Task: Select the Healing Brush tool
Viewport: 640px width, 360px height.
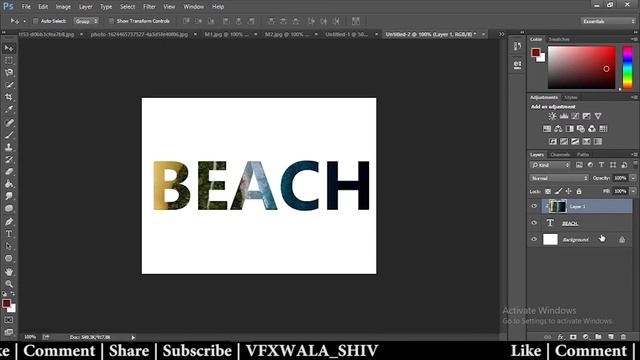Action: coord(9,122)
